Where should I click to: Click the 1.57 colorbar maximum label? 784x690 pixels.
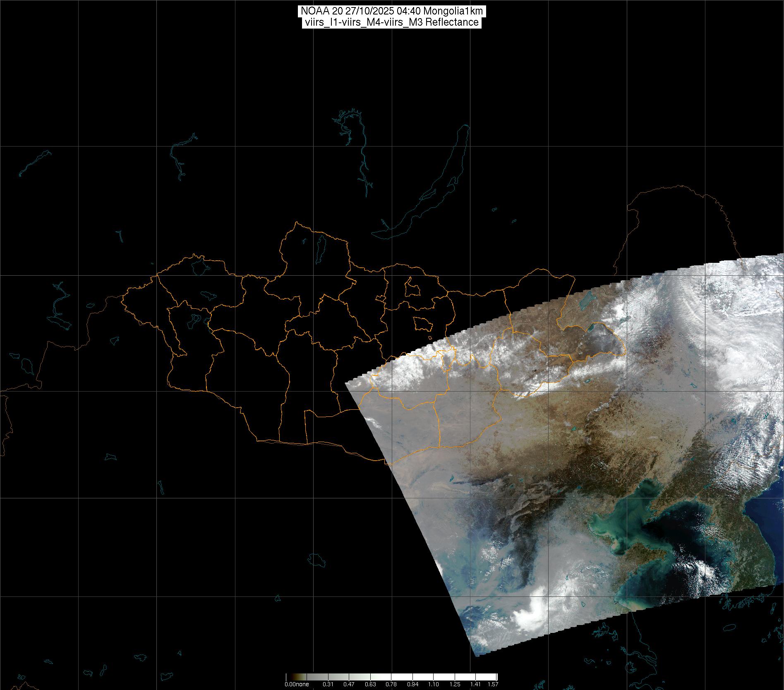pyautogui.click(x=493, y=684)
